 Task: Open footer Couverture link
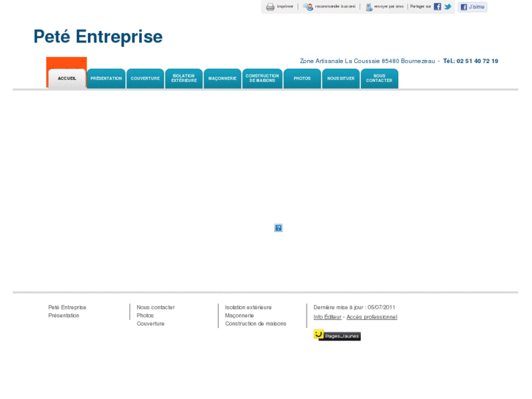[150, 324]
